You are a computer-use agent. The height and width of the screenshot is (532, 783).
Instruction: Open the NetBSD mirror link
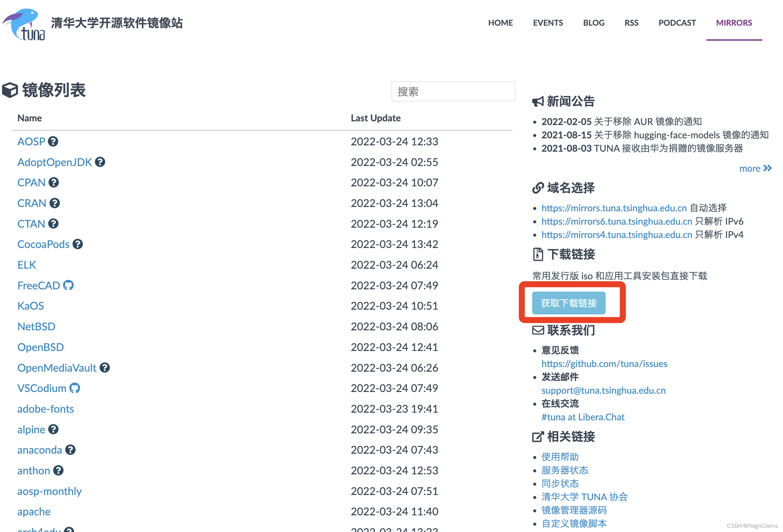pyautogui.click(x=36, y=326)
